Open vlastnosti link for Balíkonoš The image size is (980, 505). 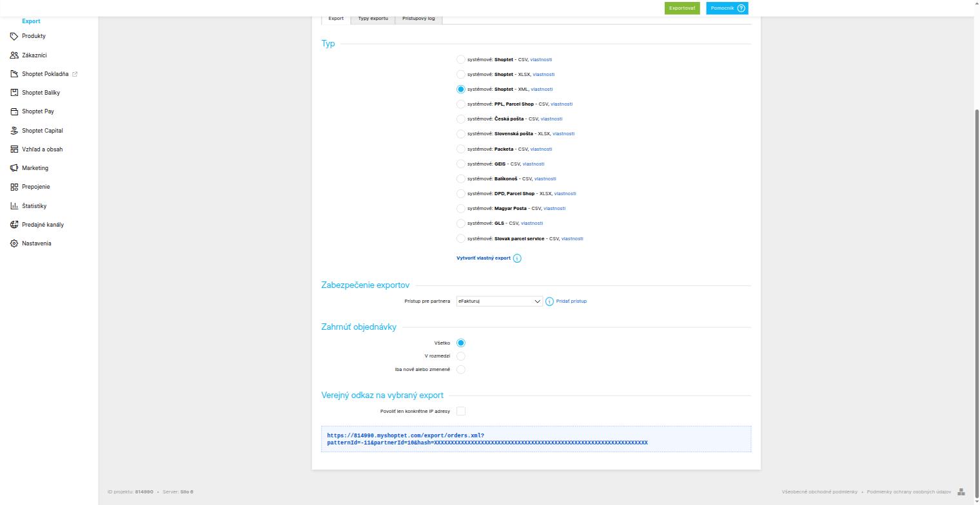pyautogui.click(x=545, y=179)
